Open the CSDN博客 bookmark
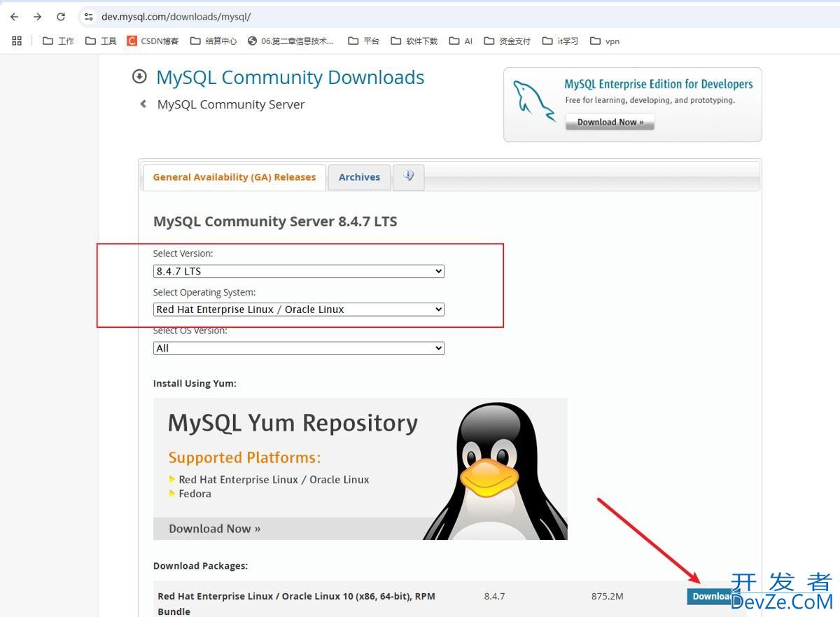The height and width of the screenshot is (617, 840). [x=152, y=41]
